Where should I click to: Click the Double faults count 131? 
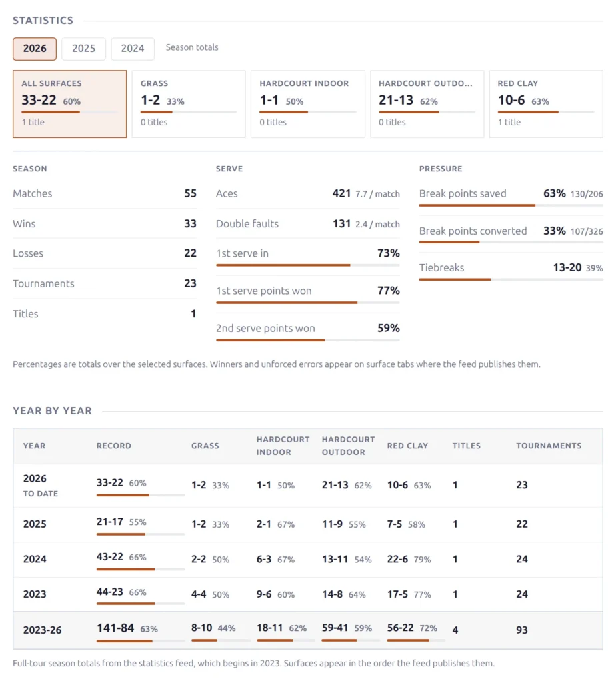pos(342,224)
